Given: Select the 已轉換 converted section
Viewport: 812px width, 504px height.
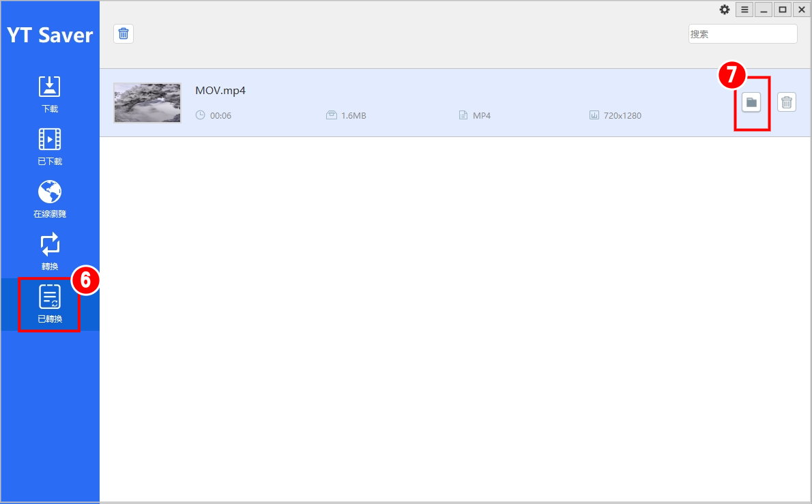Looking at the screenshot, I should click(x=50, y=304).
